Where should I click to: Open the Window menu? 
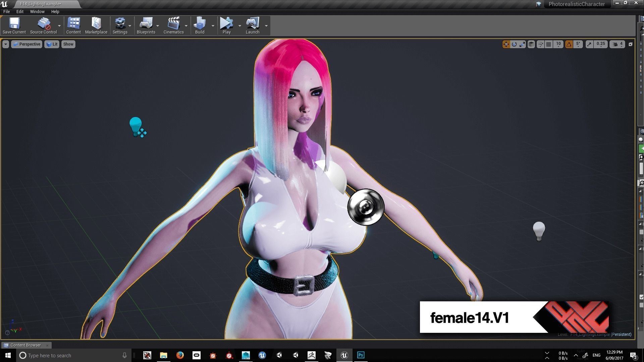(x=37, y=11)
